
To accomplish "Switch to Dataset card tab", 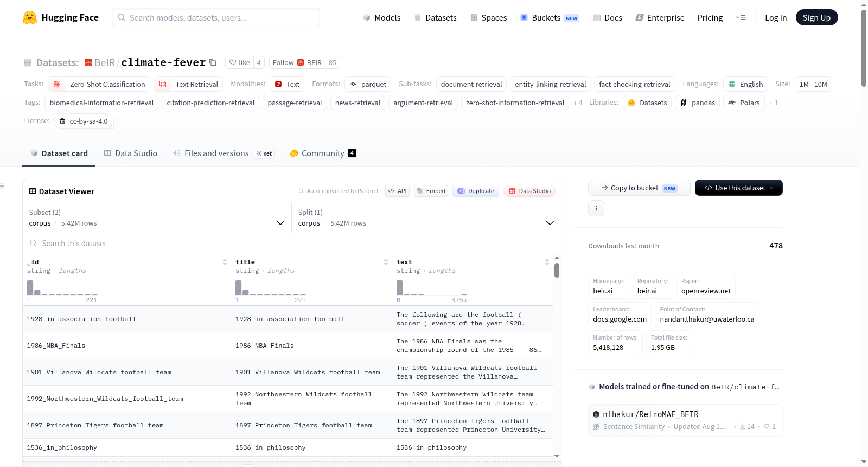I will tap(59, 153).
